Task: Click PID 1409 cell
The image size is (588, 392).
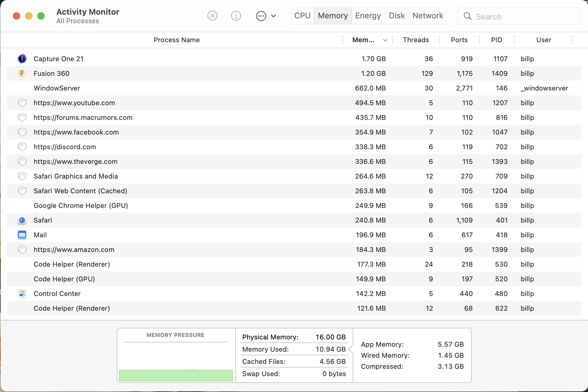Action: pyautogui.click(x=499, y=73)
